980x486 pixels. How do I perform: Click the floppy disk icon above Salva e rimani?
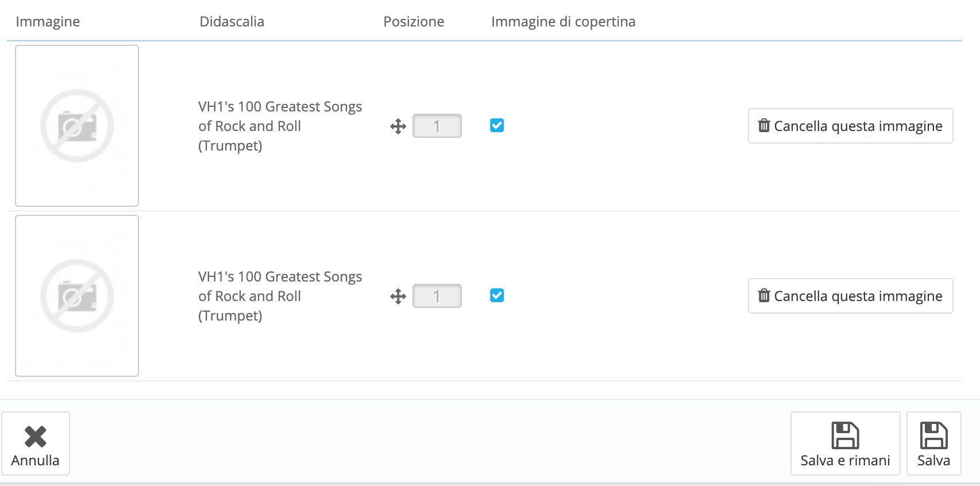[845, 435]
